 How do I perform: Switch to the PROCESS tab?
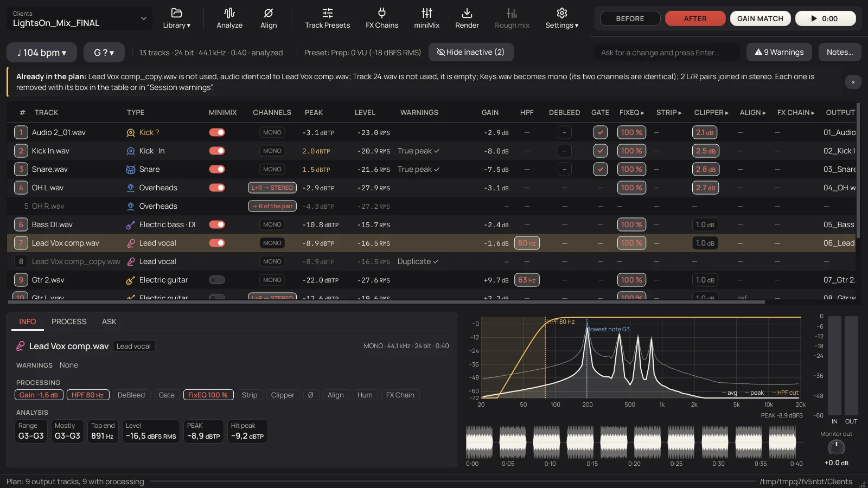click(69, 322)
